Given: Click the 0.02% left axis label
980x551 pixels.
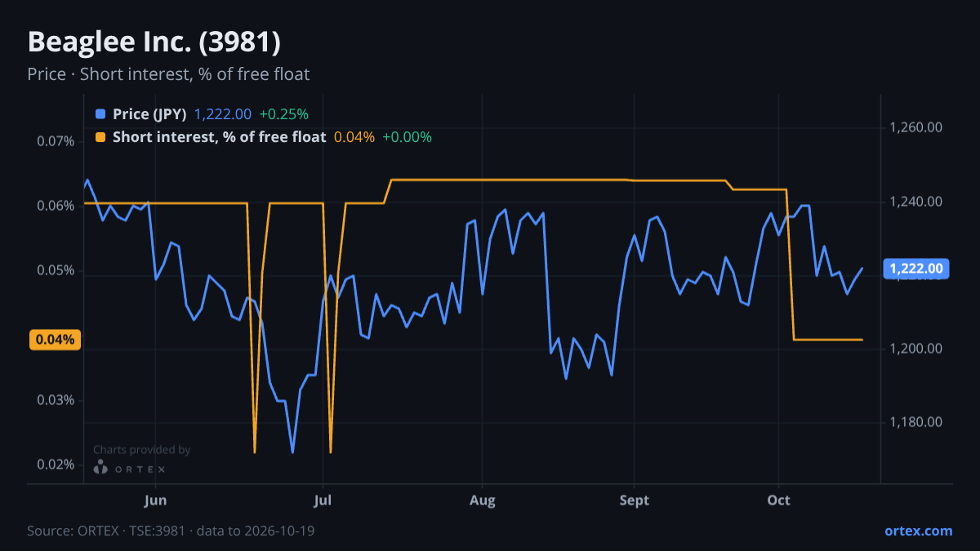Looking at the screenshot, I should [x=56, y=465].
